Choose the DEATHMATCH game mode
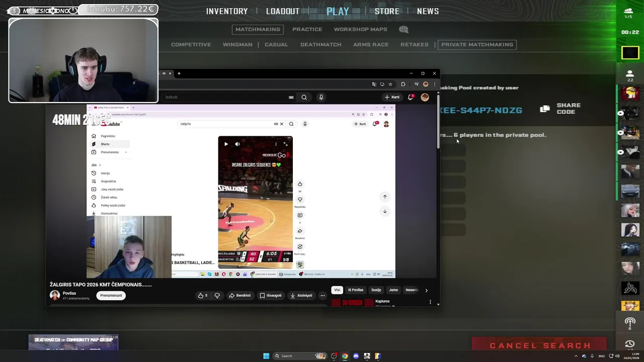The image size is (644, 362). pos(321,44)
